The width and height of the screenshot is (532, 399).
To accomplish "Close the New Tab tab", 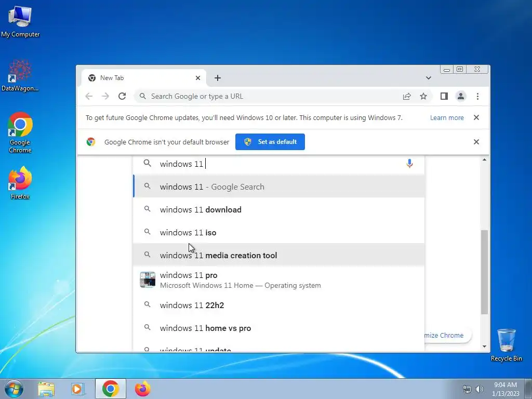I will 198,78.
